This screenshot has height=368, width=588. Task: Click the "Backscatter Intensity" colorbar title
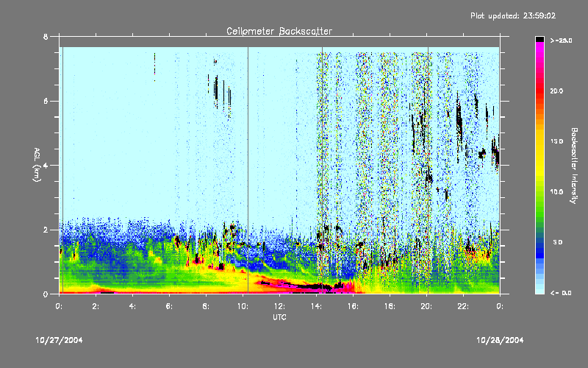coord(574,166)
